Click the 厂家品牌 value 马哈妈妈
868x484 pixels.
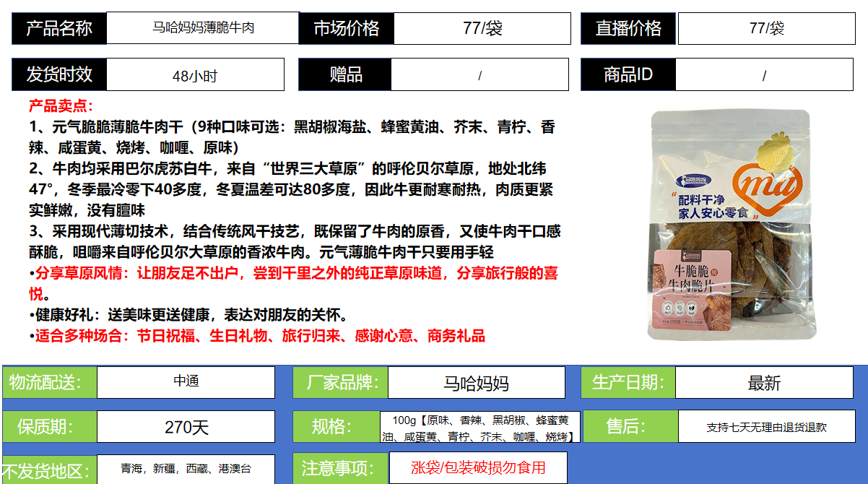coord(476,383)
